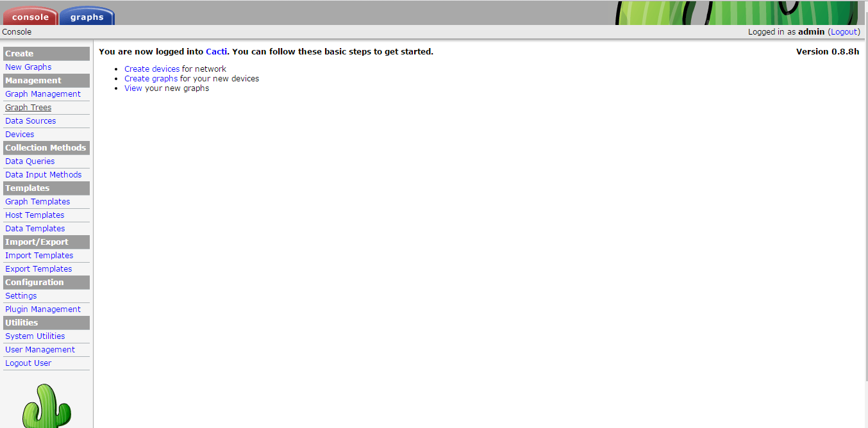The width and height of the screenshot is (868, 428).
Task: Go to Graph Management
Action: tap(43, 94)
